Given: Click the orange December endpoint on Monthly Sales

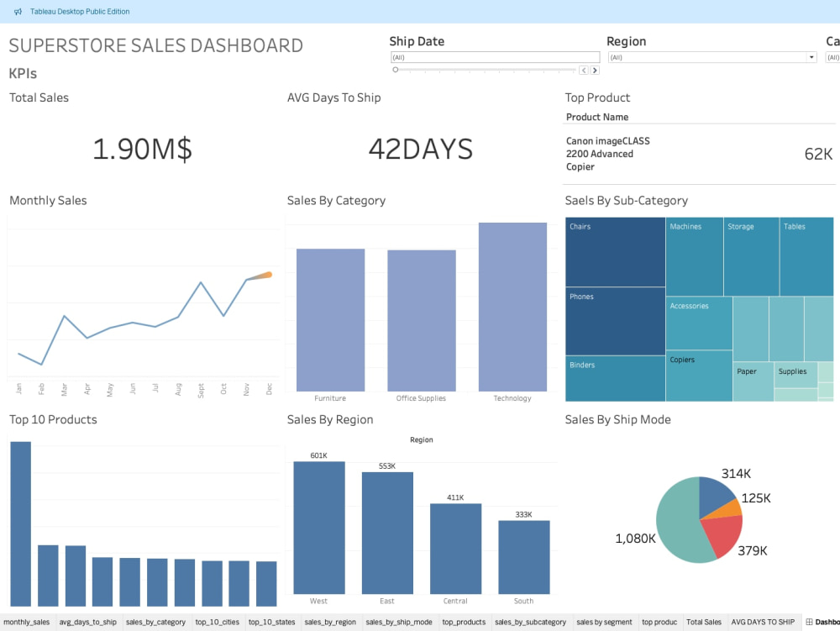Looking at the screenshot, I should 270,275.
